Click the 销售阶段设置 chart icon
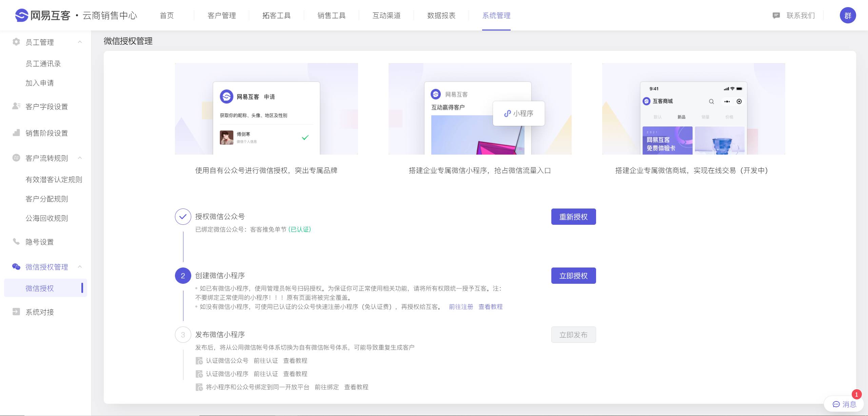Image resolution: width=868 pixels, height=416 pixels. pos(16,133)
